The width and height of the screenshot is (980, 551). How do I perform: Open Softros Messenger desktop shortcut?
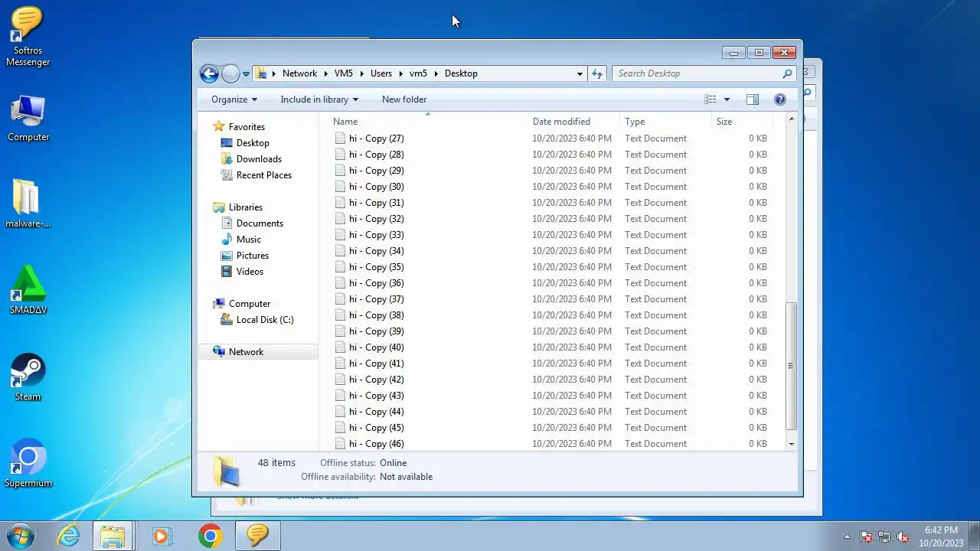point(28,36)
